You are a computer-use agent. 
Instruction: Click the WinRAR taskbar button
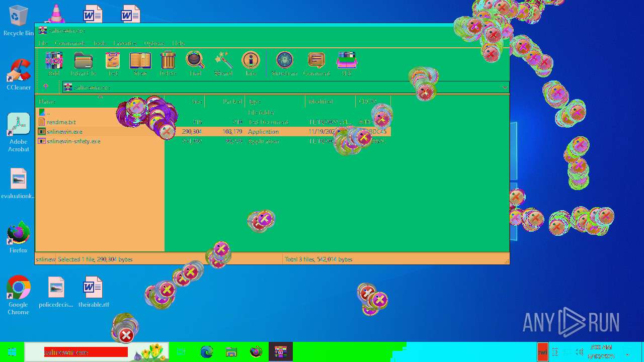[x=280, y=352]
